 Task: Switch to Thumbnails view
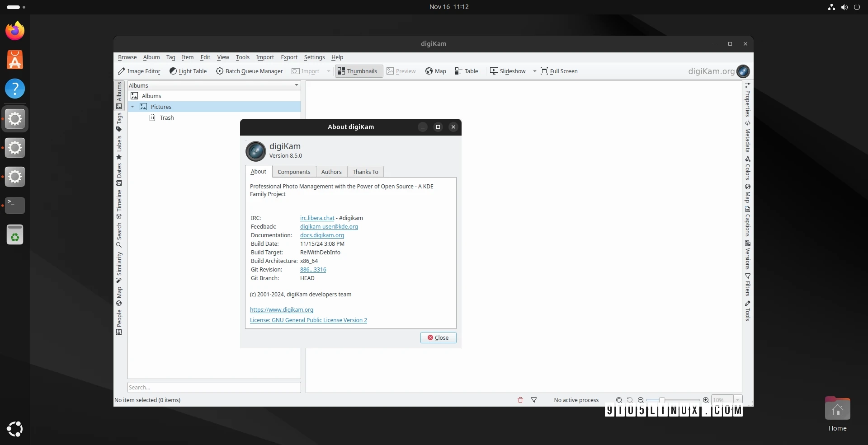358,71
